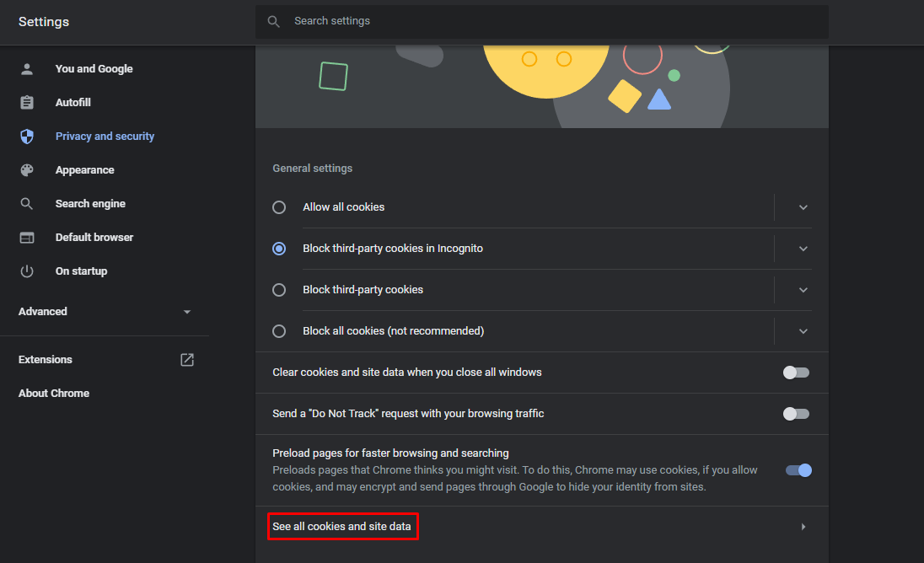Click the Search engine magnifier icon
The width and height of the screenshot is (924, 563).
point(26,203)
